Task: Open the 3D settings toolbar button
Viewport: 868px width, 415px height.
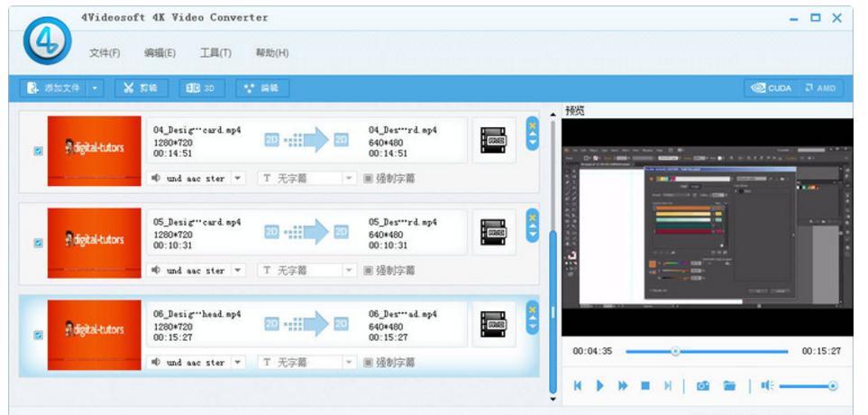Action: pyautogui.click(x=202, y=88)
